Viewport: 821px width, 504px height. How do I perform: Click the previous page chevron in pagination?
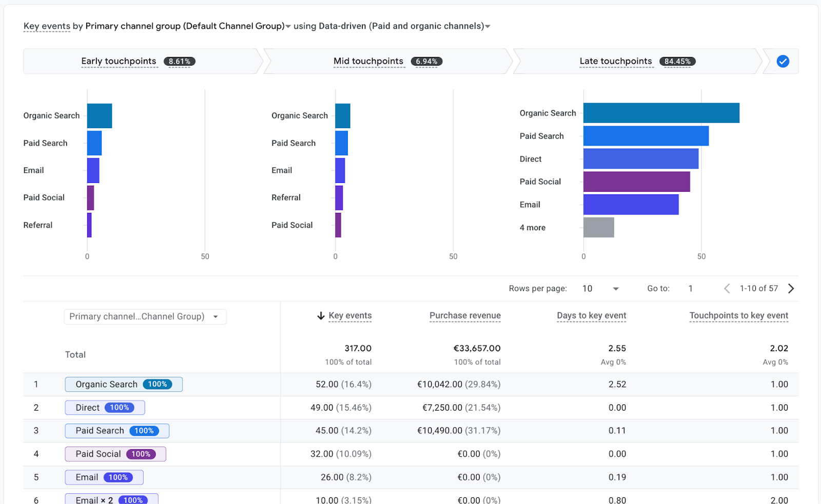click(727, 288)
